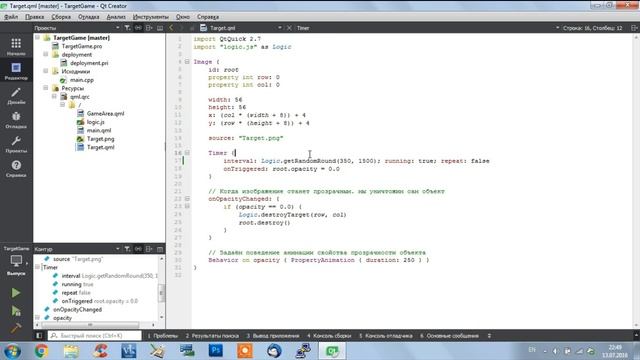Click the filter icon in the Outline (Контур) panel

click(127, 249)
